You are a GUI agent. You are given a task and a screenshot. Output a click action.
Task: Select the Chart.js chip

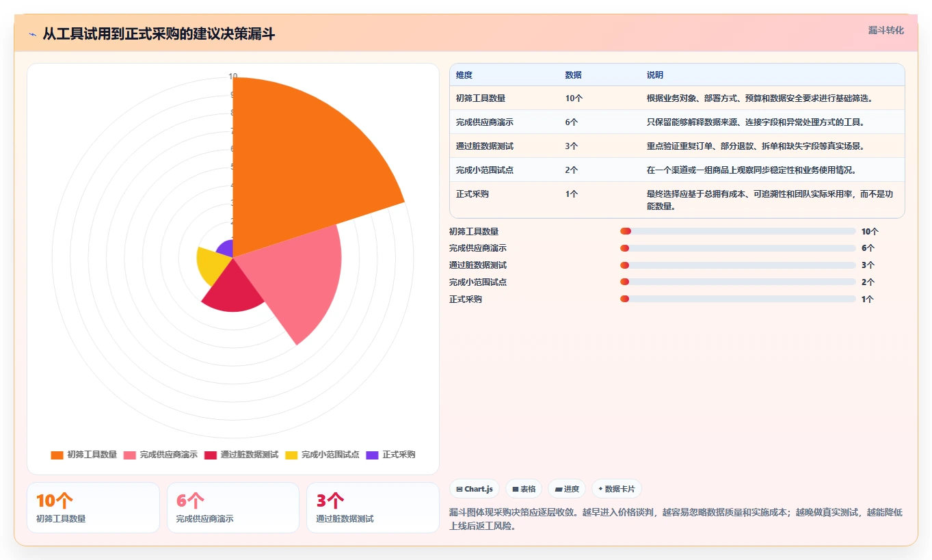475,489
